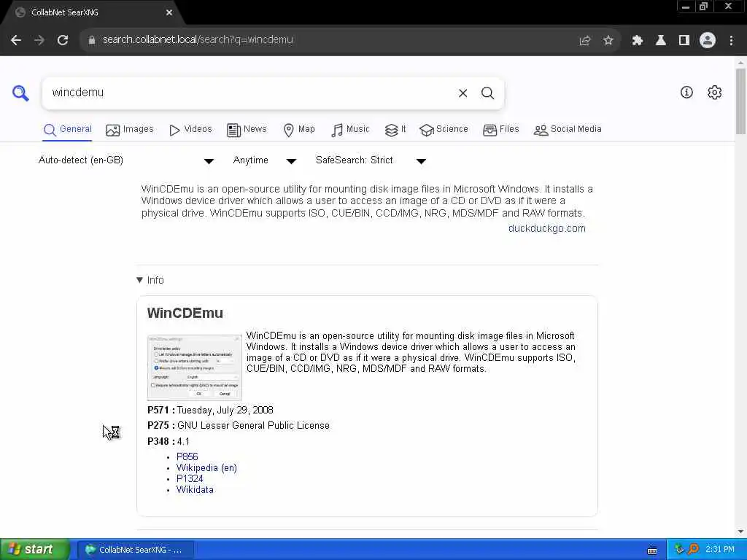Open Chrome three-dot menu

731,41
